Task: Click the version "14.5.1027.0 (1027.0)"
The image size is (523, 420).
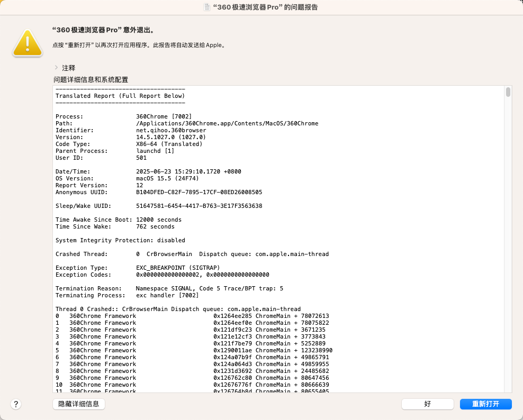Action: click(171, 138)
